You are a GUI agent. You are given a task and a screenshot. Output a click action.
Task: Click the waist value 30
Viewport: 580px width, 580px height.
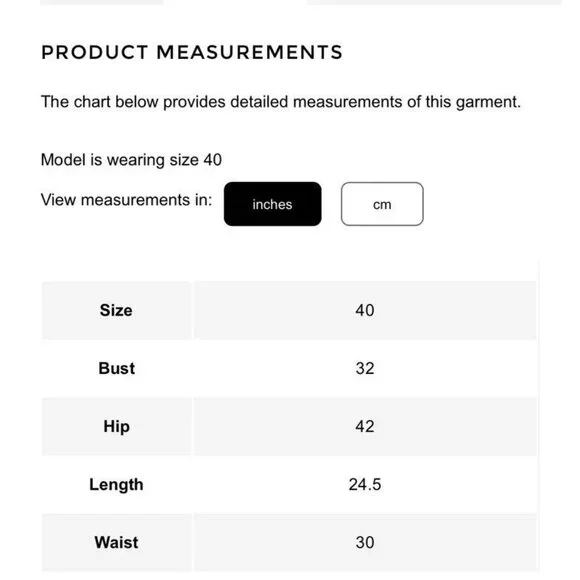(365, 543)
